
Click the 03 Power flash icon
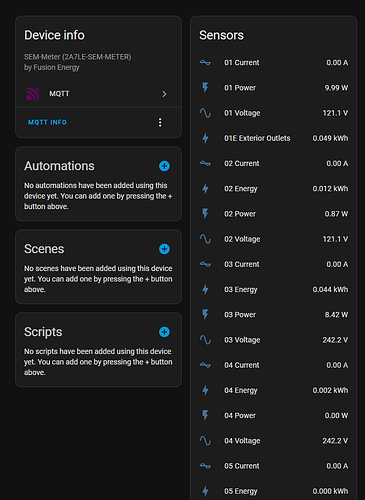(205, 315)
